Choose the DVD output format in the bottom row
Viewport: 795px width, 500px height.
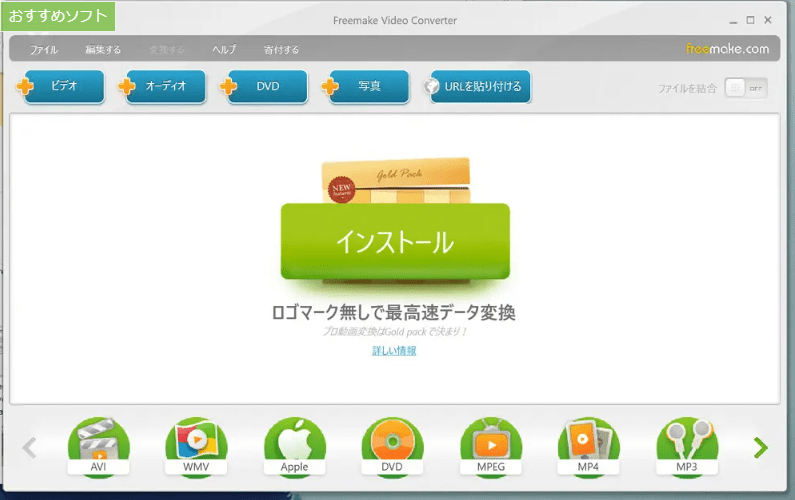tap(392, 446)
